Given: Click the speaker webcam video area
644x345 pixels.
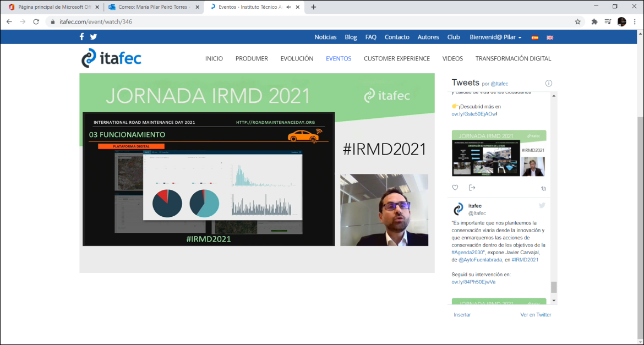Looking at the screenshot, I should coord(384,210).
